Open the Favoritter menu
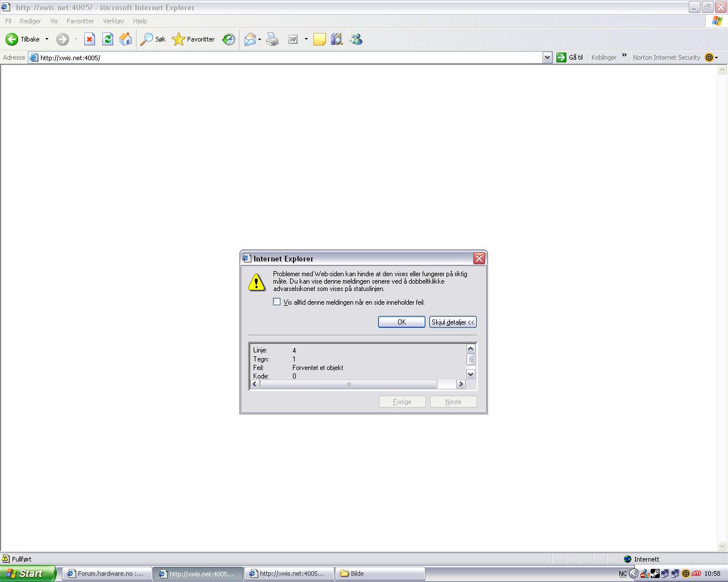The height and width of the screenshot is (582, 728). (80, 21)
